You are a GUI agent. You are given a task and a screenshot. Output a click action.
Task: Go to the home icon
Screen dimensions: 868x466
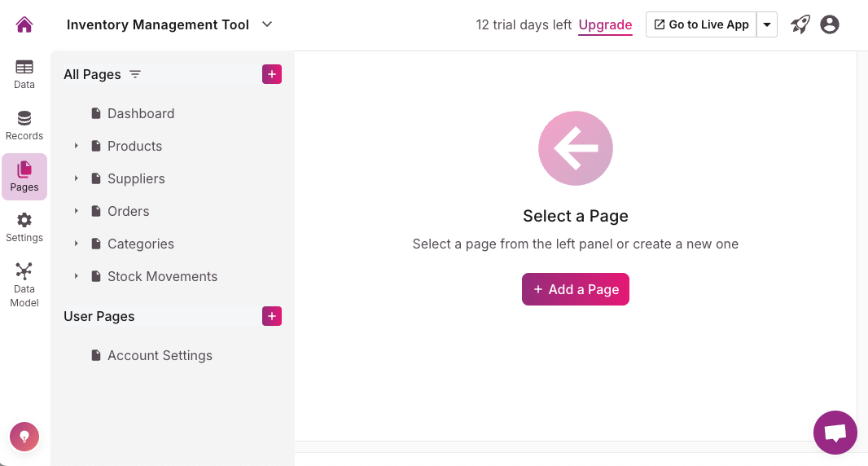point(24,25)
